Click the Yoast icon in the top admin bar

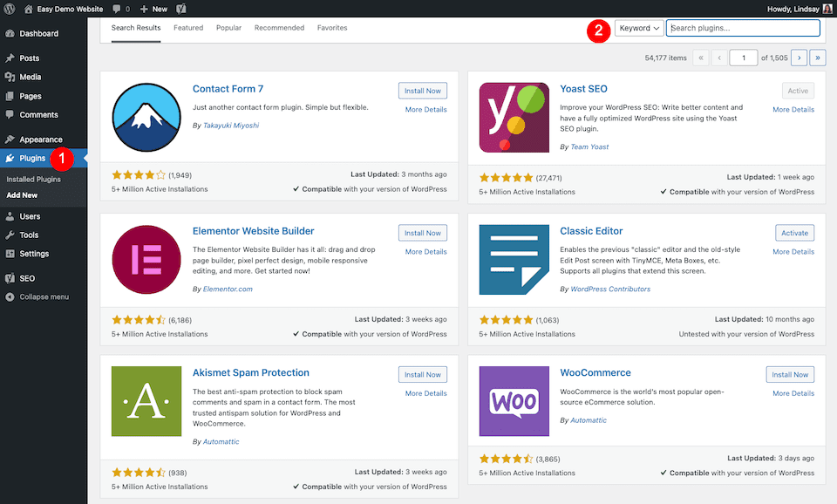point(180,9)
